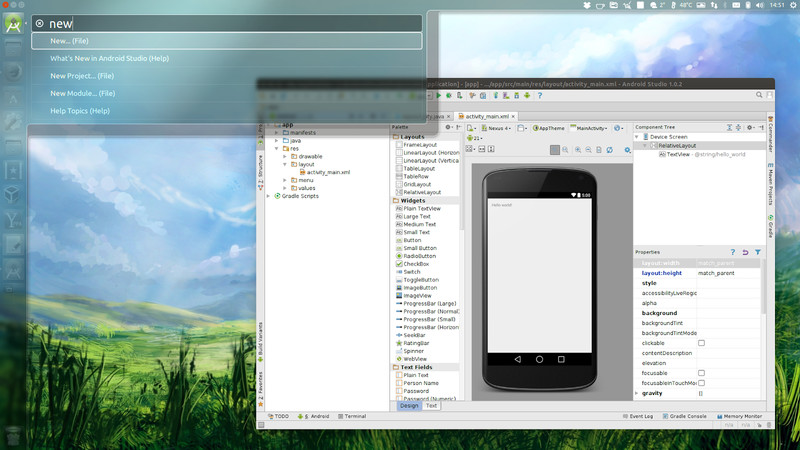800x450 pixels.
Task: Collapse all in Component Tree icon
Action: tap(738, 127)
